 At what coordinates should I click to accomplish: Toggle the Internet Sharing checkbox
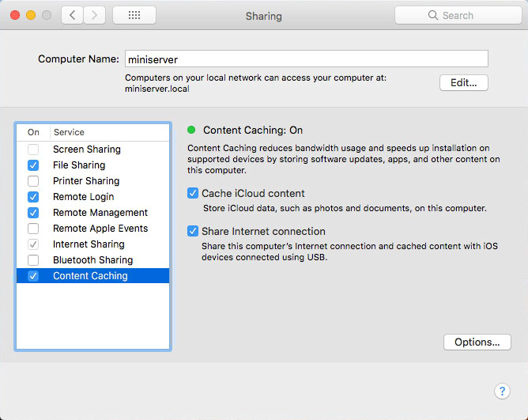(33, 244)
